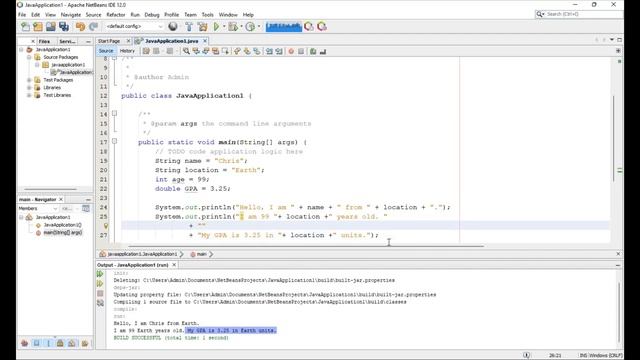The width and height of the screenshot is (640, 360).
Task: Switch to the Start Page tab
Action: coord(109,41)
